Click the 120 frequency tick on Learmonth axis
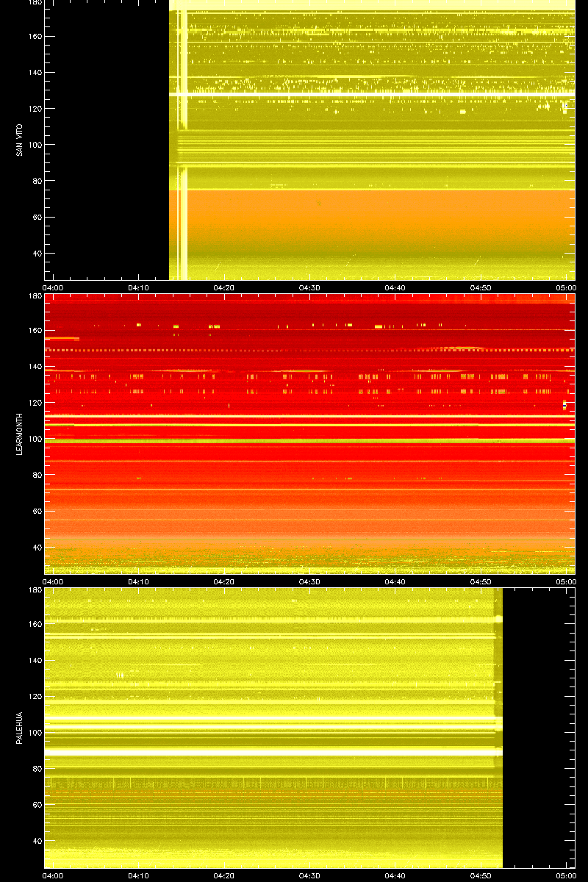This screenshot has width=588, height=882. [x=35, y=402]
